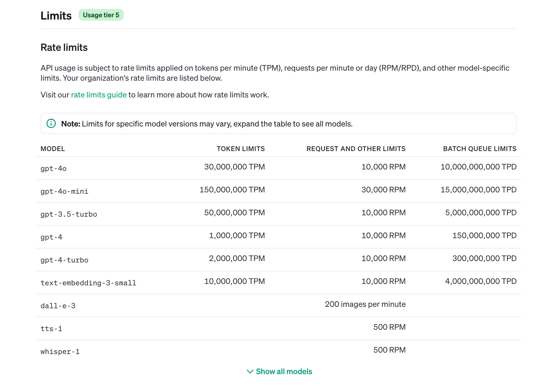
Task: Click the 150,000,000 TPD batch limit
Action: click(484, 236)
